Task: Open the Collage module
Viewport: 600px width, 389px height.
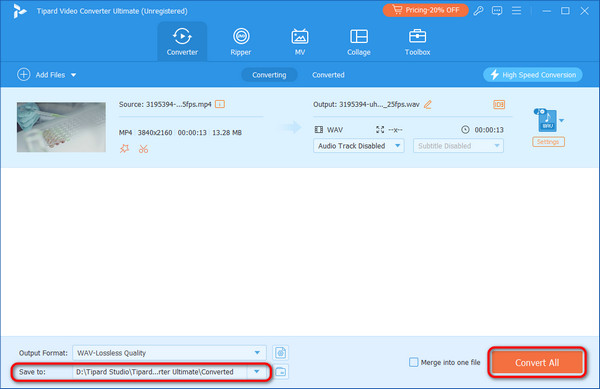Action: (359, 42)
